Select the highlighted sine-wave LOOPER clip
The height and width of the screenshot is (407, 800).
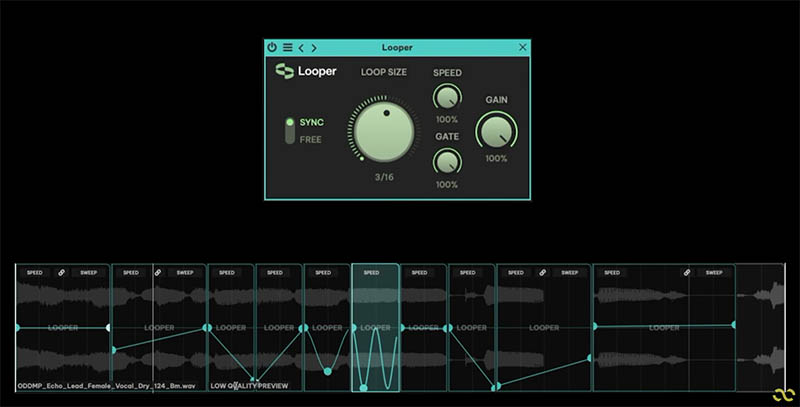(376, 327)
